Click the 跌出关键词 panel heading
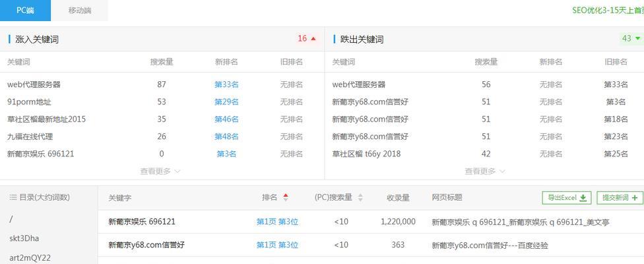644x264 pixels. [362, 40]
